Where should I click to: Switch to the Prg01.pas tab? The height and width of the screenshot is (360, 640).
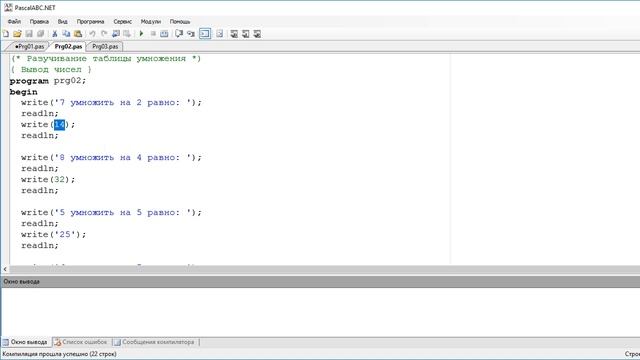[29, 47]
